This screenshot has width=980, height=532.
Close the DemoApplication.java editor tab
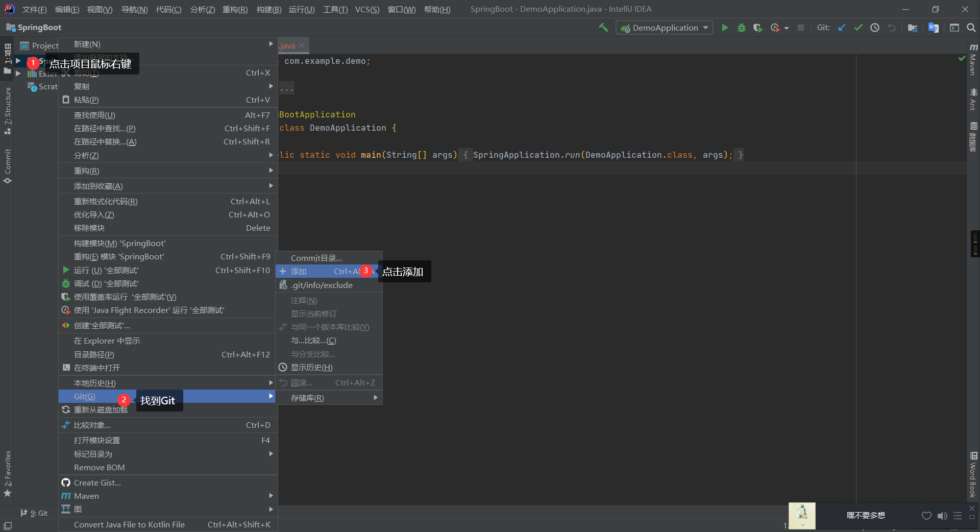tap(302, 45)
